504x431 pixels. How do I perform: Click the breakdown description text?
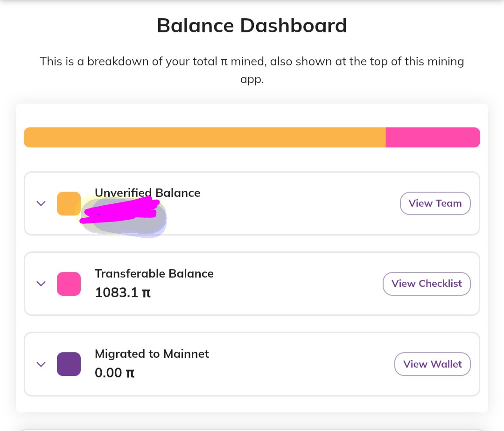[x=252, y=70]
